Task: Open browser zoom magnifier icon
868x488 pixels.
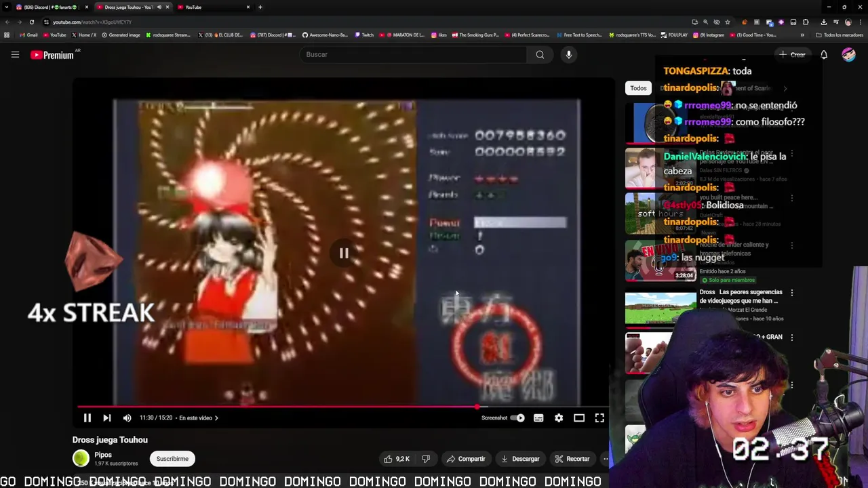Action: [x=705, y=22]
